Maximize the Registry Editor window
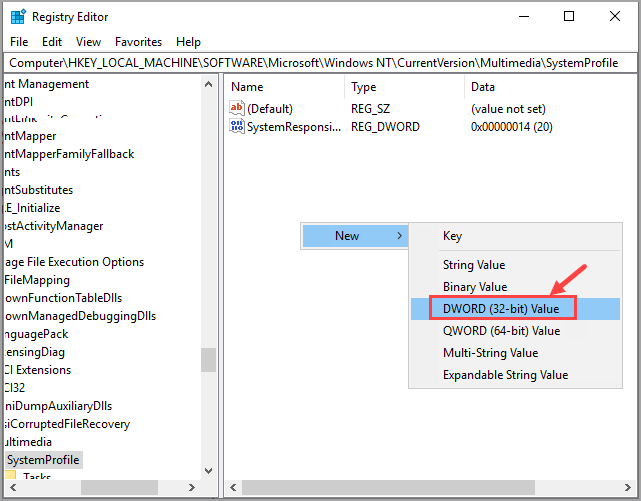The height and width of the screenshot is (501, 641). tap(569, 16)
